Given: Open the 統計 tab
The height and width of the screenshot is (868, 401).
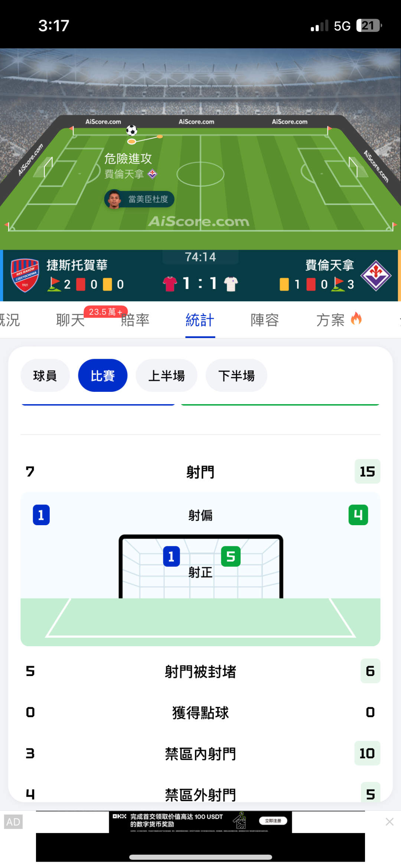Looking at the screenshot, I should 200,320.
